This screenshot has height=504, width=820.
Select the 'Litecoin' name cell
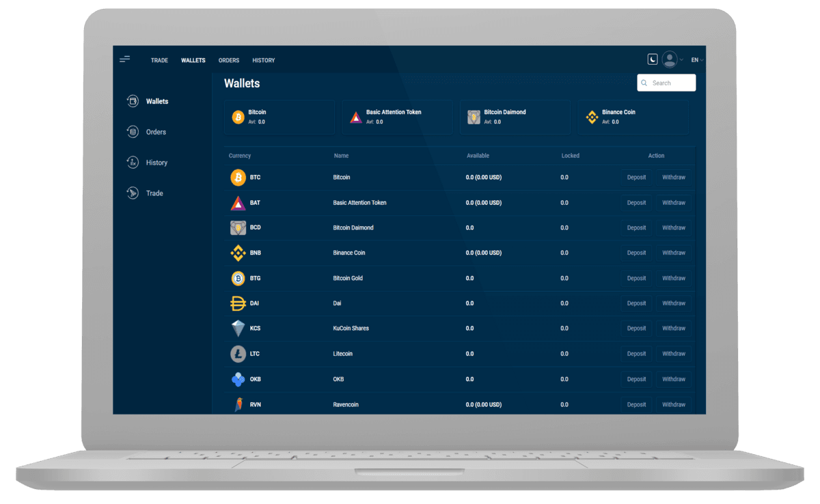(343, 354)
